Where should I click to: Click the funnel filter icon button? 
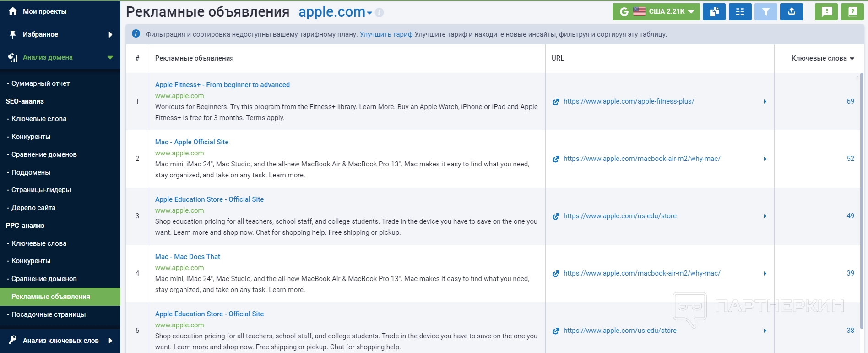pyautogui.click(x=765, y=12)
